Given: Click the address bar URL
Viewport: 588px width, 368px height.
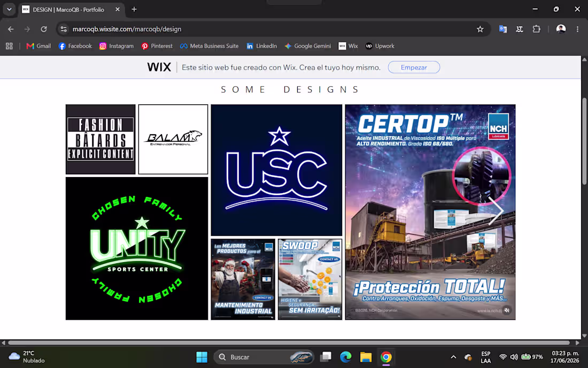Looking at the screenshot, I should tap(127, 29).
